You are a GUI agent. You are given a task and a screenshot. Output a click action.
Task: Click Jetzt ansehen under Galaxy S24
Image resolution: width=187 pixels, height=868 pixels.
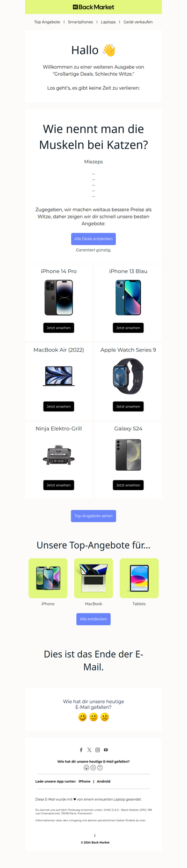point(128,485)
